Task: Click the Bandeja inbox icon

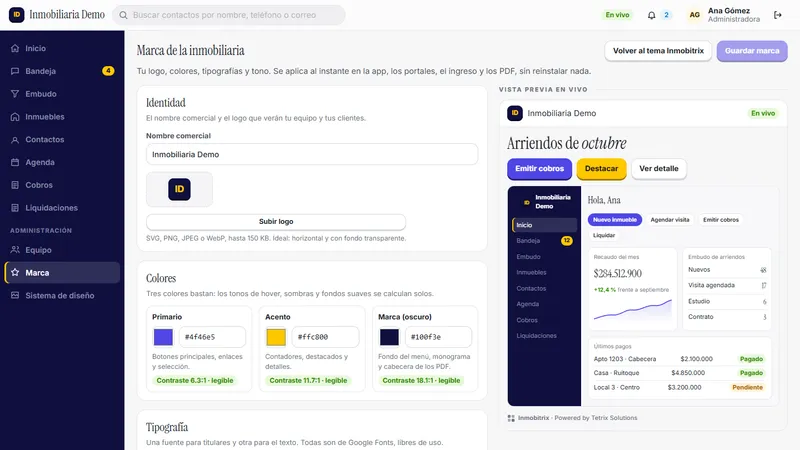Action: [x=15, y=71]
